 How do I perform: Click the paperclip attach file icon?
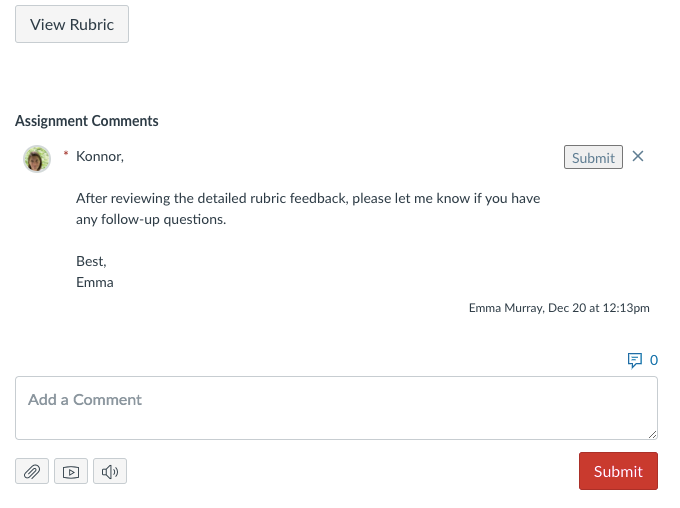tap(32, 471)
